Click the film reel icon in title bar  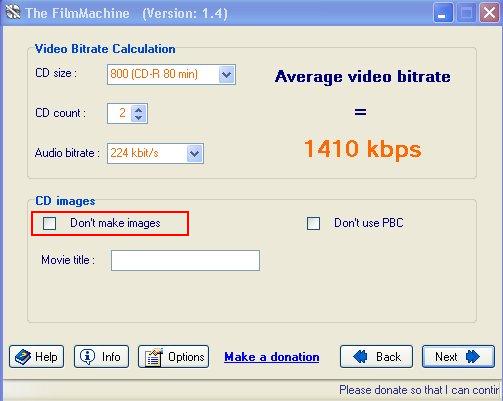click(x=13, y=12)
